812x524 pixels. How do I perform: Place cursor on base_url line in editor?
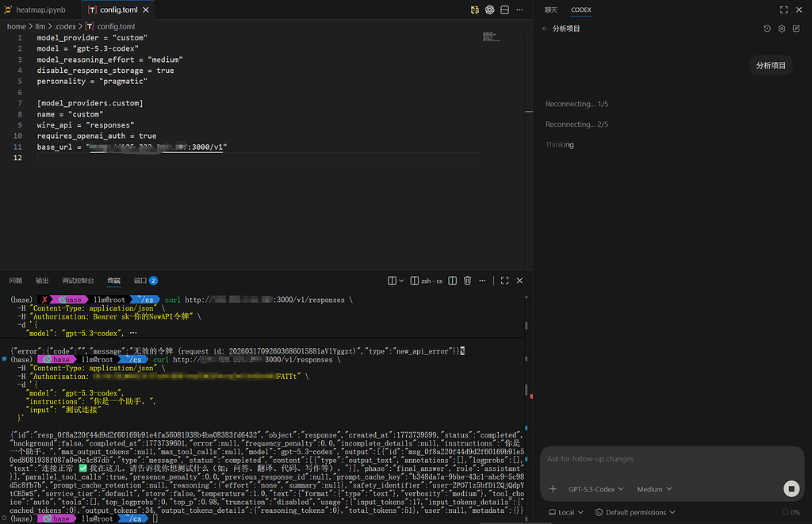pos(258,147)
